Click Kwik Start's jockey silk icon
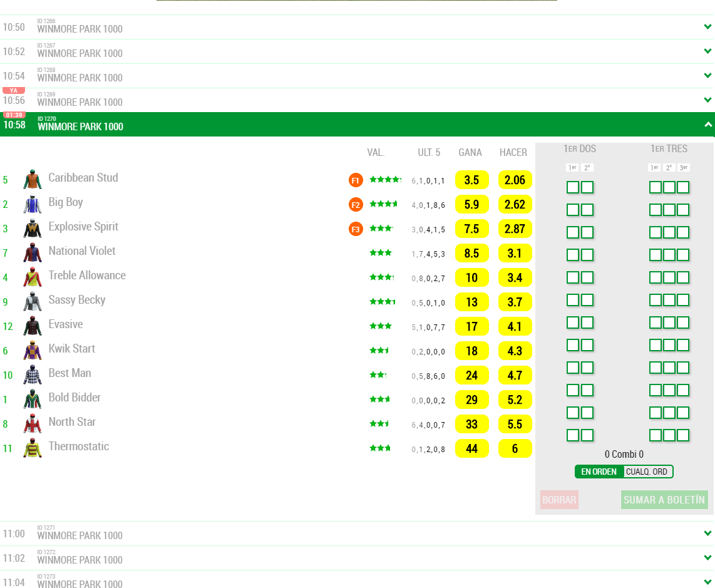715x588 pixels. (x=33, y=350)
